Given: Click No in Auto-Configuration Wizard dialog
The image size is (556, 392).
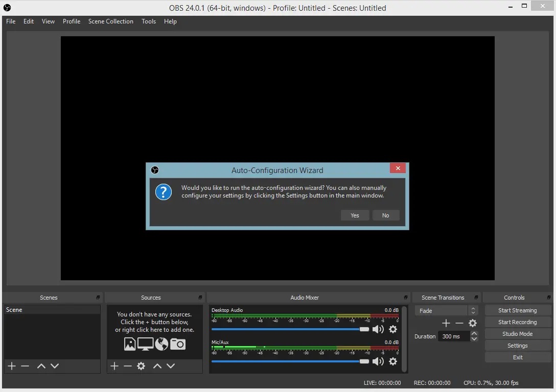Looking at the screenshot, I should 386,215.
